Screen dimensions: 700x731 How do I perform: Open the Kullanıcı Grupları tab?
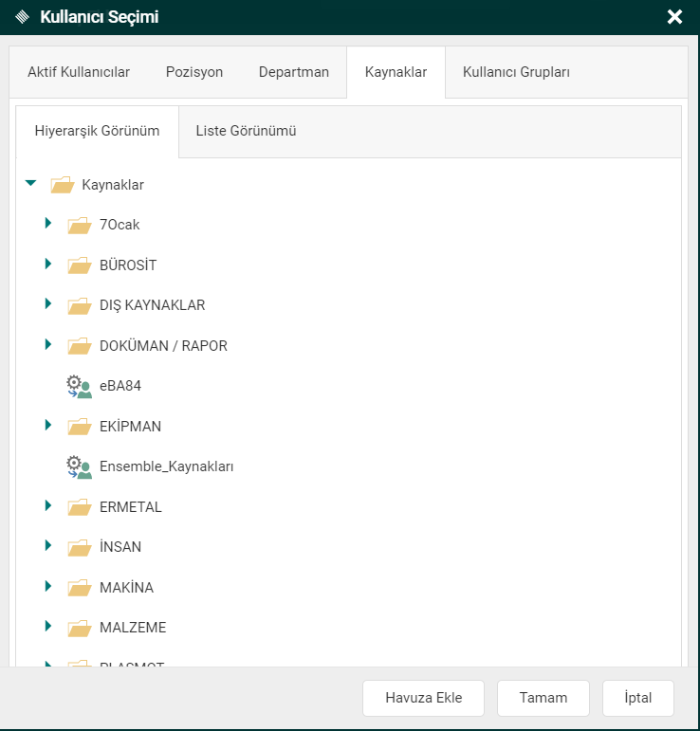coord(516,72)
